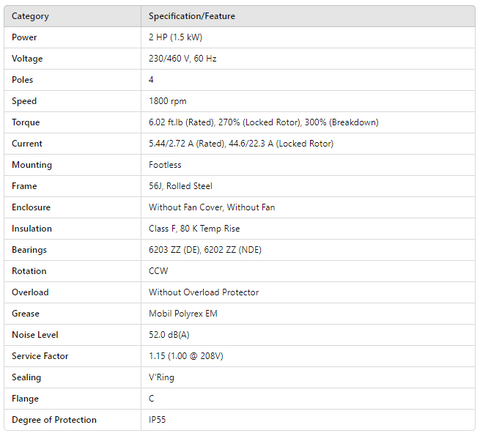Click the Torque specification text
The image size is (480, 436).
263,122
